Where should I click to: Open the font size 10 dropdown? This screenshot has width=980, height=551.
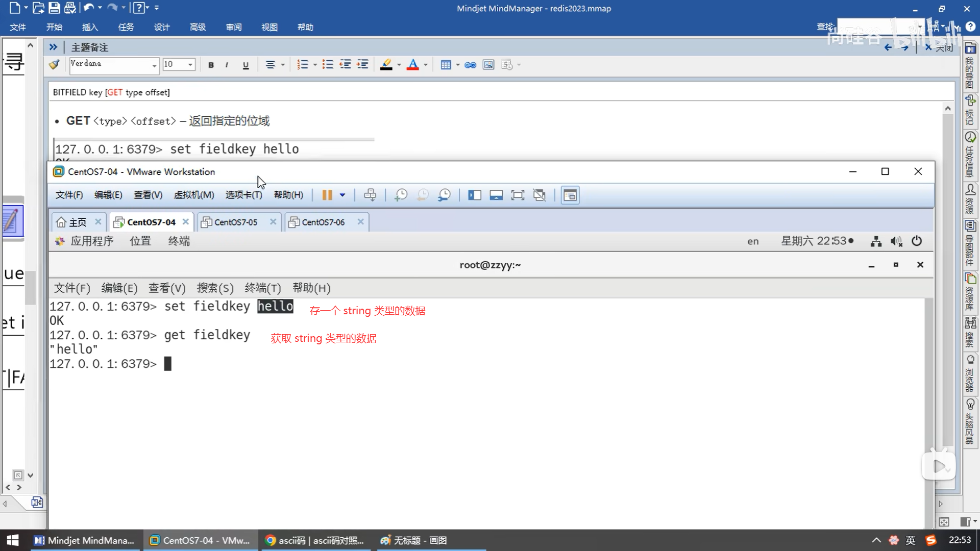tap(190, 65)
